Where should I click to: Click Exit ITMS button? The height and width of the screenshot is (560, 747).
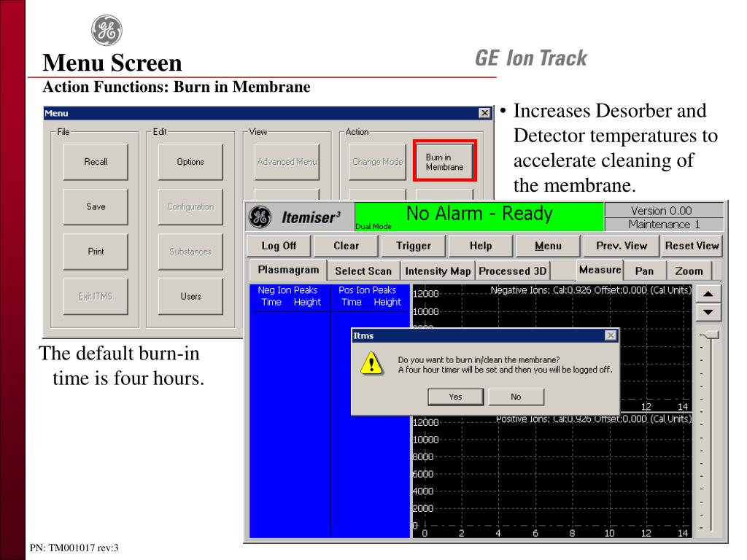96,296
